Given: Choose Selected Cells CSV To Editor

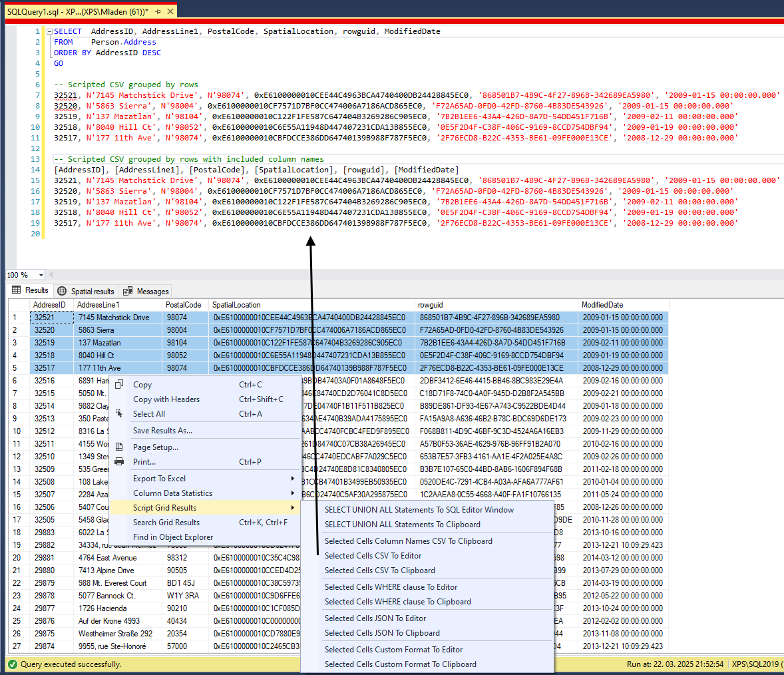Looking at the screenshot, I should coord(373,555).
